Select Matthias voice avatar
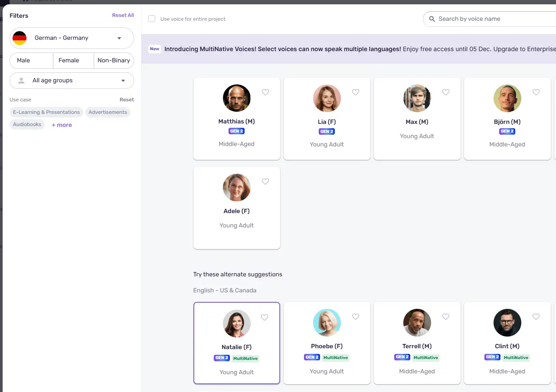Image resolution: width=556 pixels, height=392 pixels. 237,98
